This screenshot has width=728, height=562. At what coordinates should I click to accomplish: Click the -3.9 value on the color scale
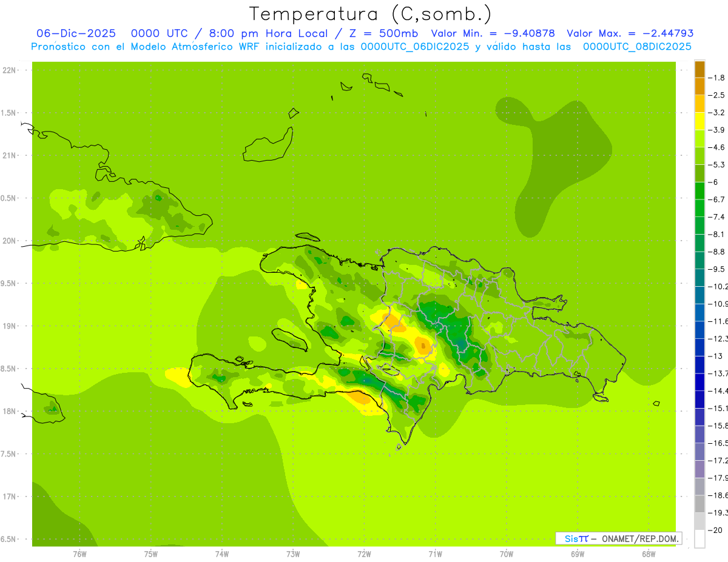(x=717, y=130)
